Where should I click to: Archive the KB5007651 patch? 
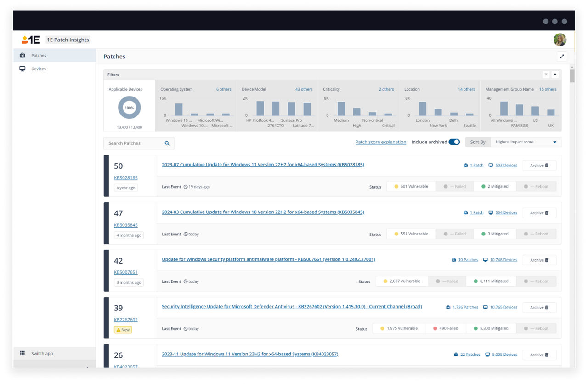539,260
